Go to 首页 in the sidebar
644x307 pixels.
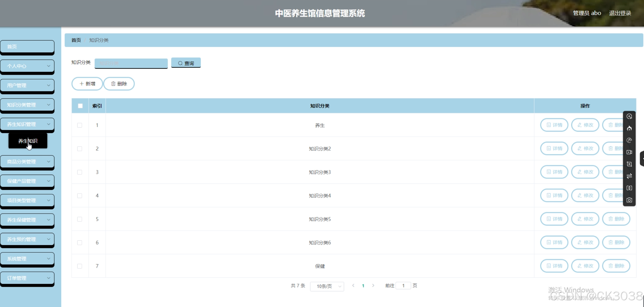click(27, 46)
